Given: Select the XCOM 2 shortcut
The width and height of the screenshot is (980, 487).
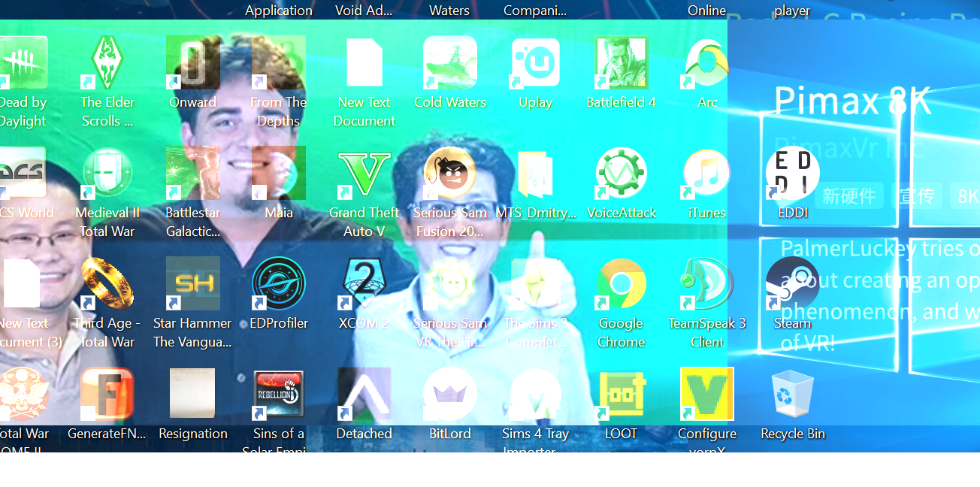Looking at the screenshot, I should (x=364, y=283).
